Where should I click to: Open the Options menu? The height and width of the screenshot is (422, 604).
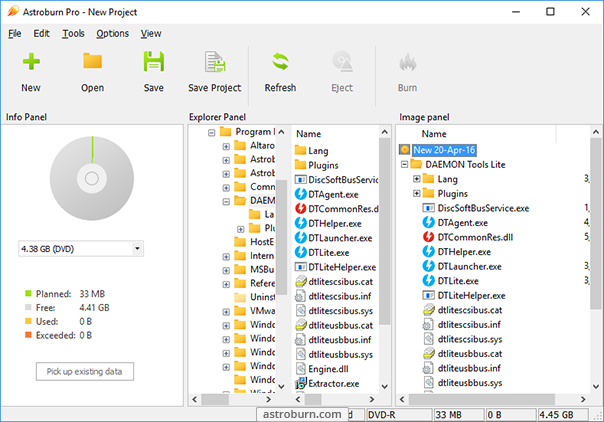(112, 33)
